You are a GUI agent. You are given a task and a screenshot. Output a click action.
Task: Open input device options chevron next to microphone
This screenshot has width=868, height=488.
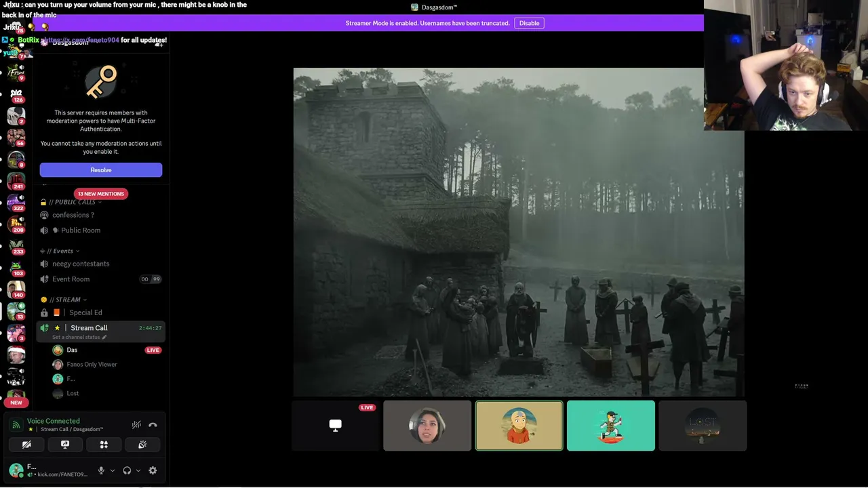tap(113, 470)
